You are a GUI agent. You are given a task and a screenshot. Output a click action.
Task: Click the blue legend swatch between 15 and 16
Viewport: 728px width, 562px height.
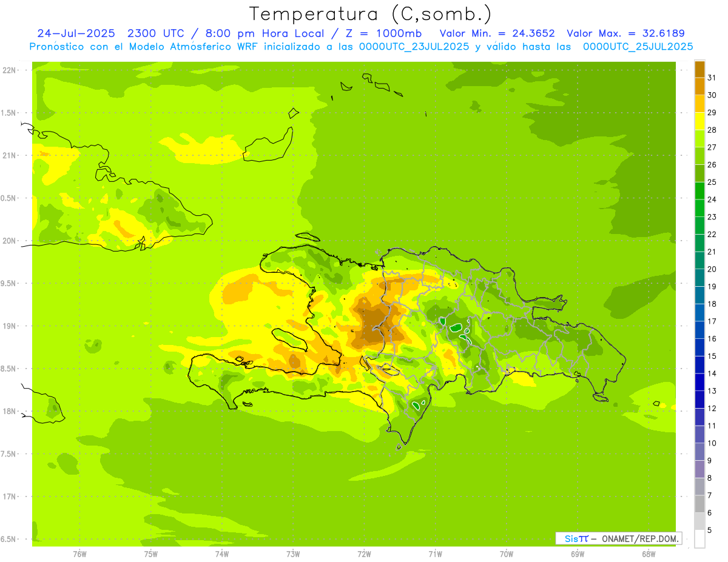tap(699, 347)
